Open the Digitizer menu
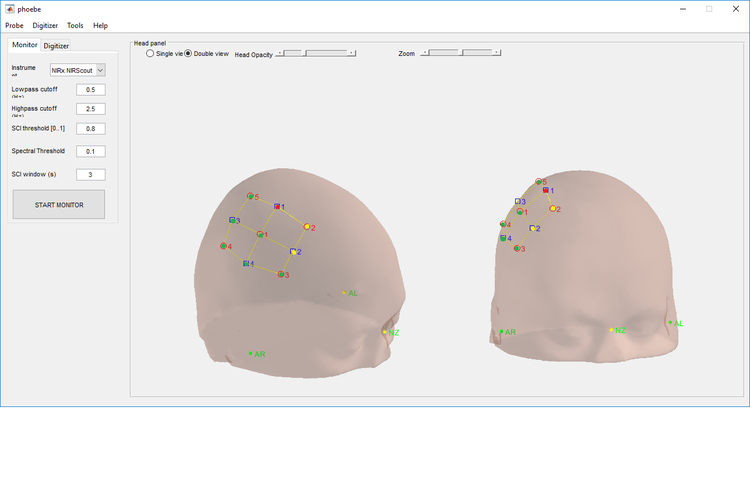The height and width of the screenshot is (492, 750). (x=45, y=25)
